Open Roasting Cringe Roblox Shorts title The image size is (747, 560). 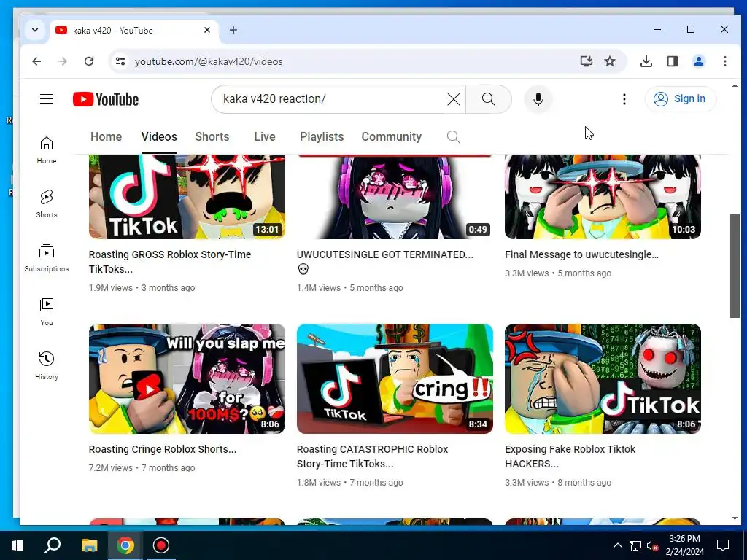[163, 449]
